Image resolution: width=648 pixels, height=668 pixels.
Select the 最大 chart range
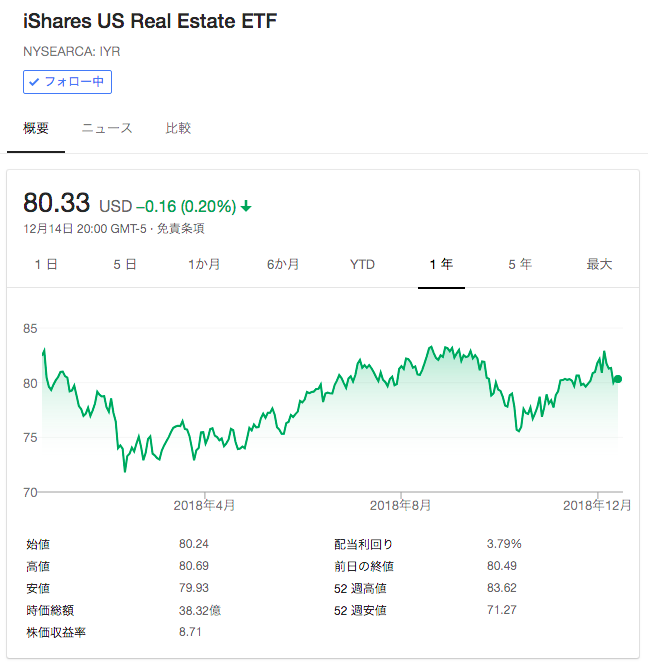coord(599,265)
